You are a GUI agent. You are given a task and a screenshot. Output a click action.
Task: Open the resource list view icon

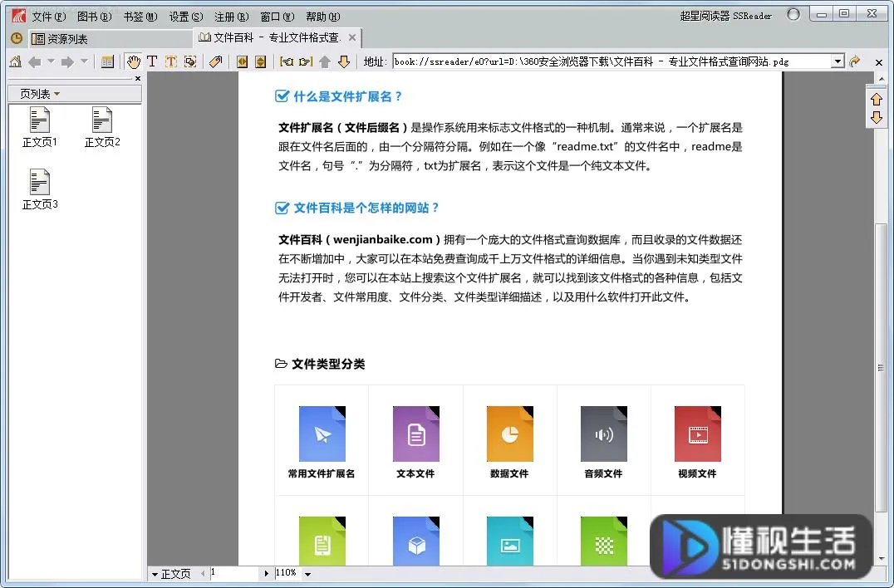coord(107,61)
